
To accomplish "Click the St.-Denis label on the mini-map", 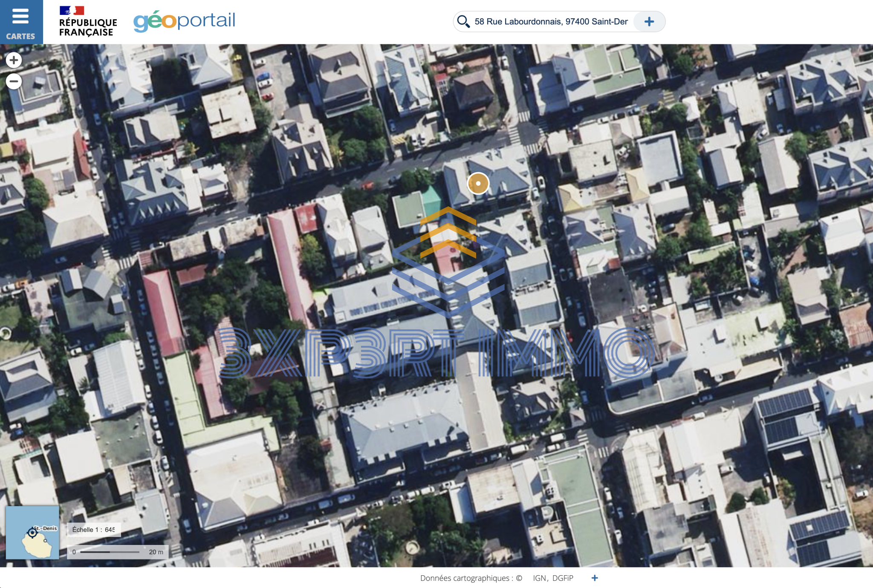I will (x=46, y=528).
